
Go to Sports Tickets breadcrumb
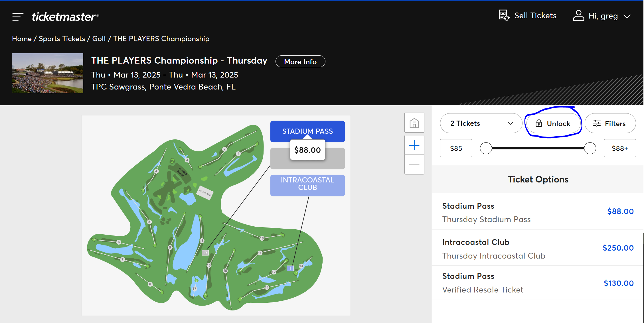[x=62, y=39]
